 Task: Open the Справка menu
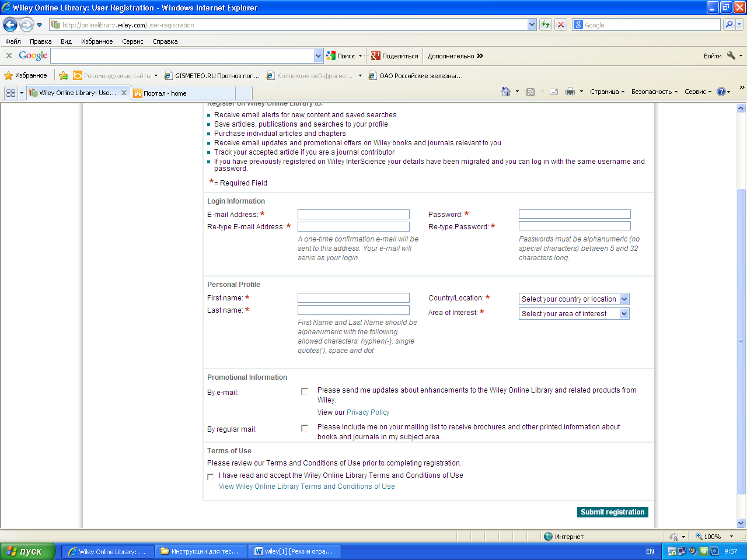tap(165, 41)
